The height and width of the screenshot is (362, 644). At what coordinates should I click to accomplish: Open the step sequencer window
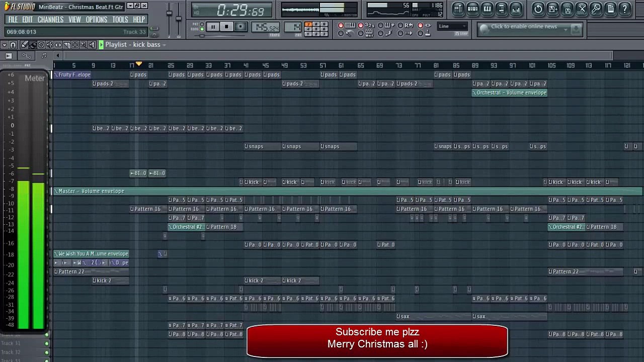472,9
